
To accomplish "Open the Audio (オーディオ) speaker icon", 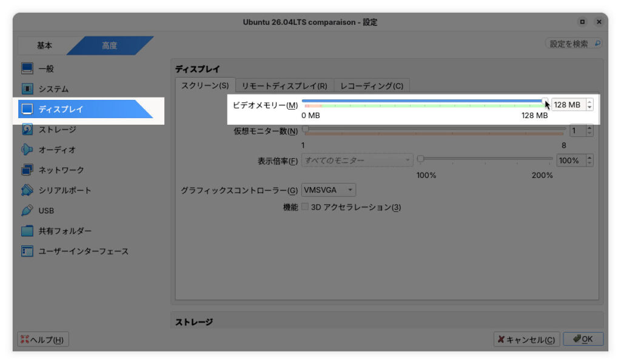I will point(27,150).
